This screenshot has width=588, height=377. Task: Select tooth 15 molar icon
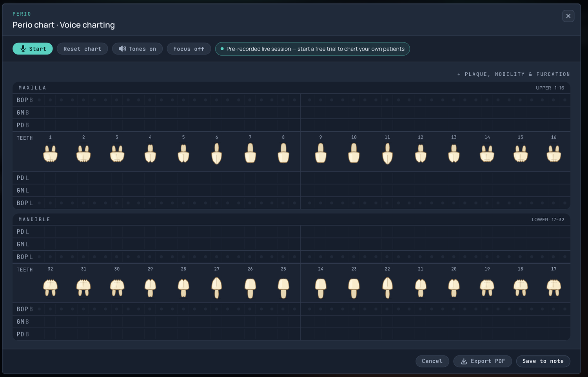pos(521,153)
